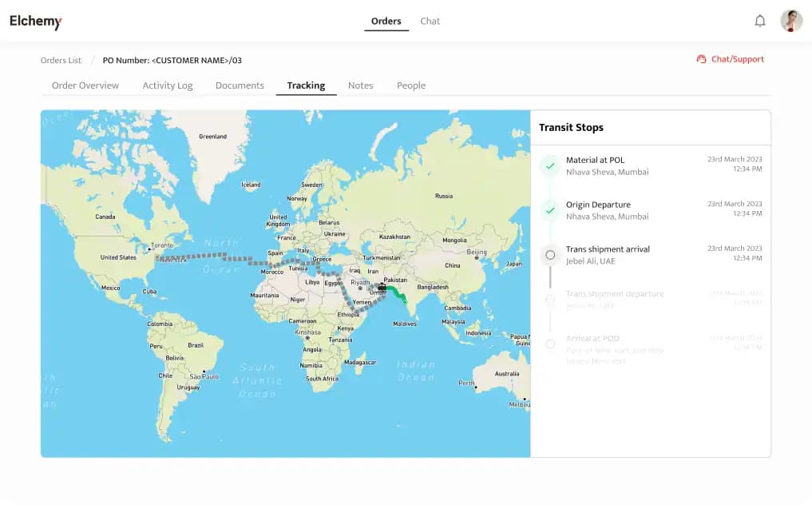The height and width of the screenshot is (505, 812).
Task: Select the Notes tab
Action: click(x=360, y=85)
